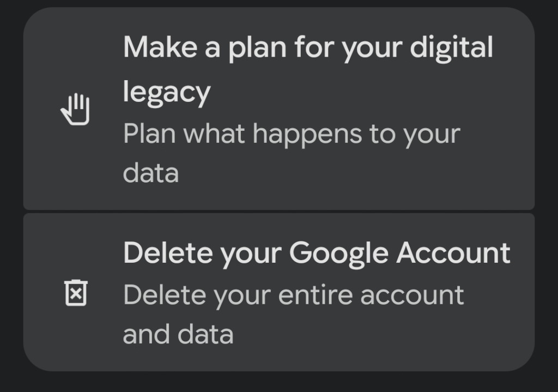This screenshot has width=558, height=392.
Task: Select the icon beside digital legacy plan
Action: pyautogui.click(x=75, y=110)
